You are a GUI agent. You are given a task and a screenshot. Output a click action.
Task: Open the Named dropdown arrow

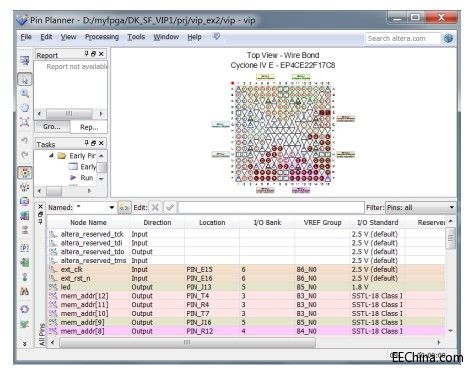point(112,207)
